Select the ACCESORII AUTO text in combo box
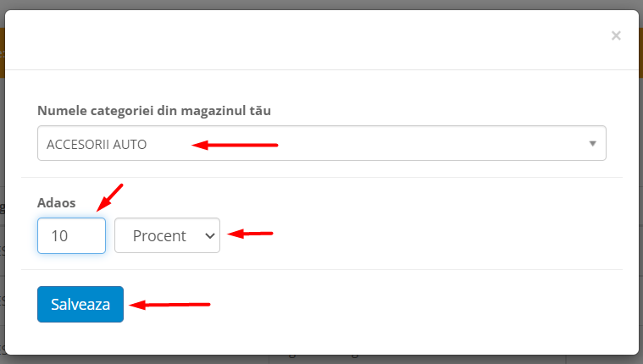Image resolution: width=643 pixels, height=364 pixels. pos(97,144)
